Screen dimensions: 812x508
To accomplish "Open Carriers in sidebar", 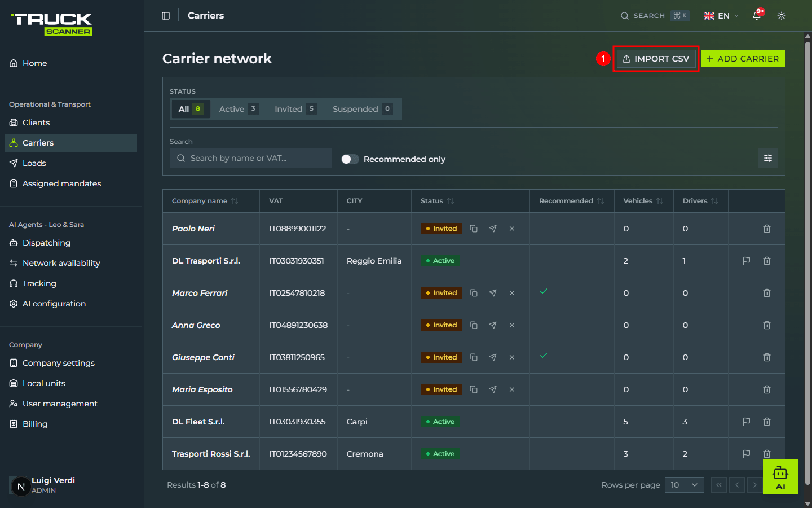I will [x=70, y=143].
